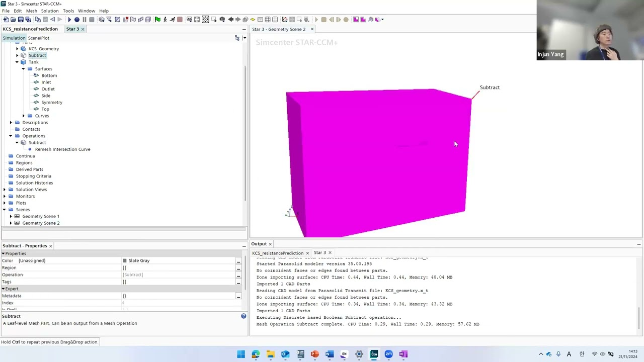Click the blue help question mark icon

pyautogui.click(x=244, y=316)
